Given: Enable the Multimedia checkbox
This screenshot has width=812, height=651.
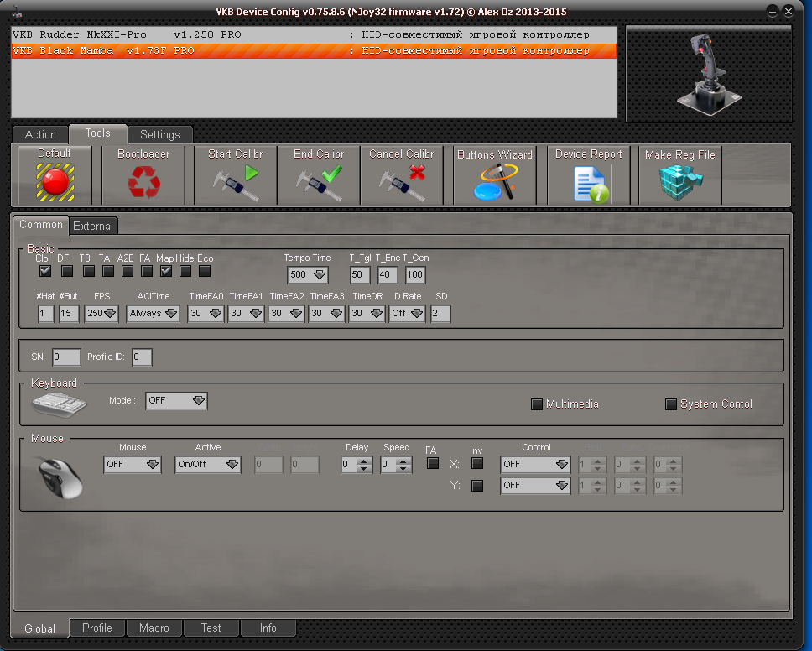Looking at the screenshot, I should click(537, 404).
